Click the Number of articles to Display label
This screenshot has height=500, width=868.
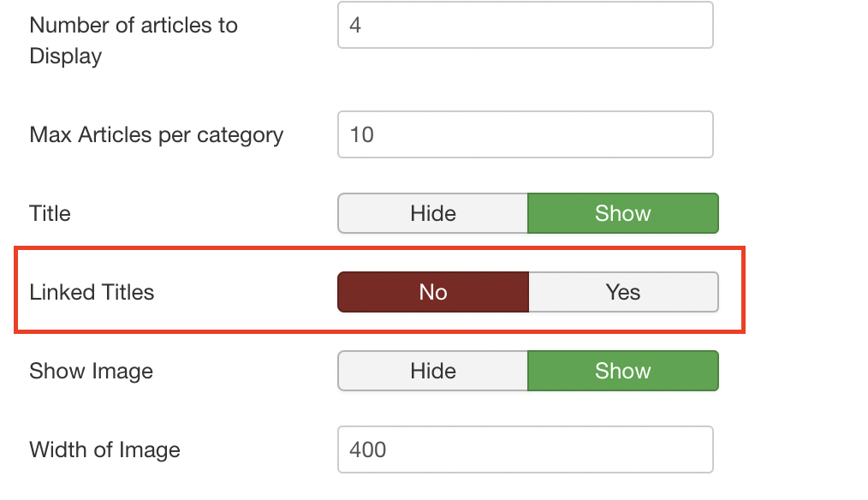[134, 25]
